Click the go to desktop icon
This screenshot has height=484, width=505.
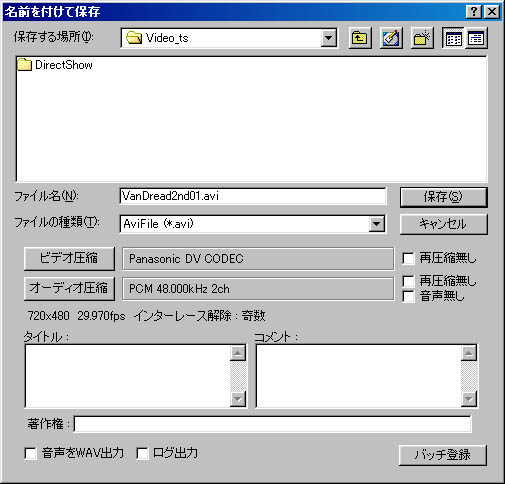pos(391,38)
